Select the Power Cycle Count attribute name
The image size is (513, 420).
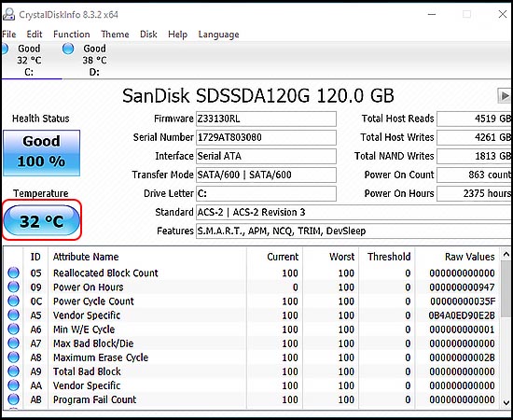93,301
